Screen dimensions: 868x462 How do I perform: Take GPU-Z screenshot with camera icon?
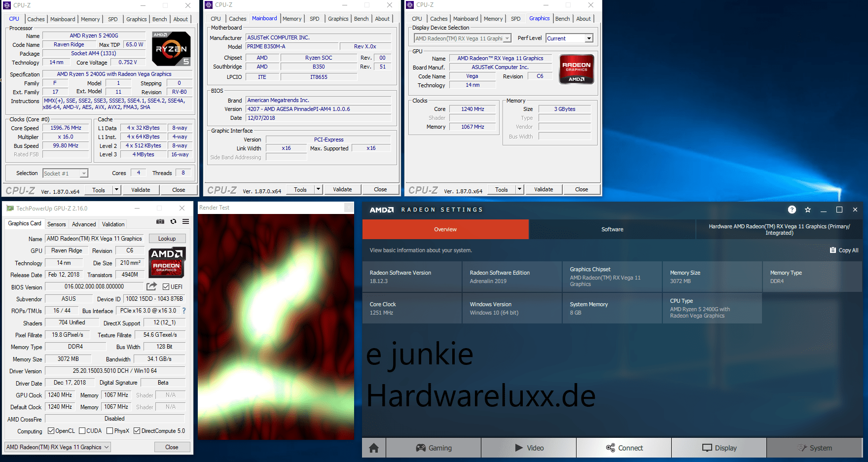[160, 222]
